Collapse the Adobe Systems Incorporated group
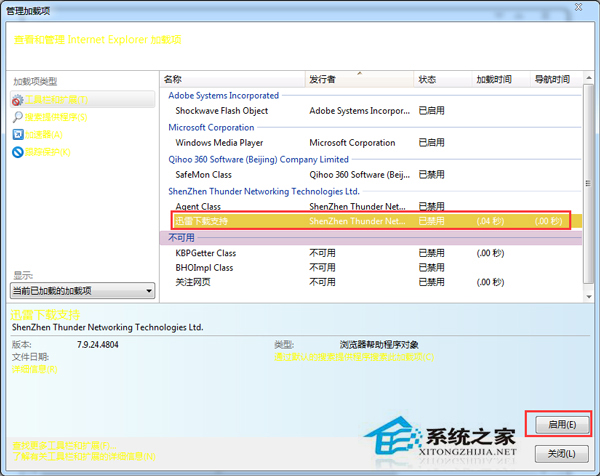This screenshot has height=476, width=600. (x=224, y=95)
